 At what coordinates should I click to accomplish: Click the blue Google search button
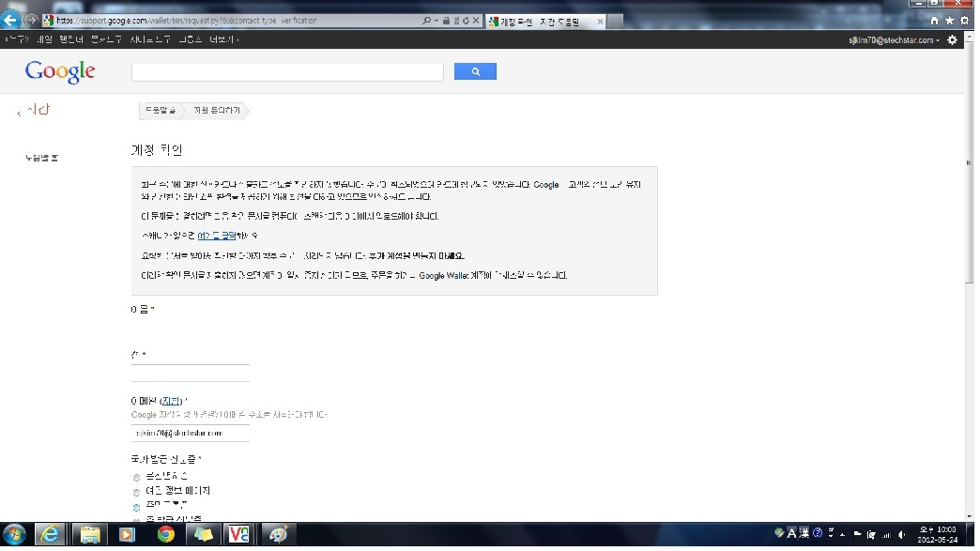[x=475, y=72]
